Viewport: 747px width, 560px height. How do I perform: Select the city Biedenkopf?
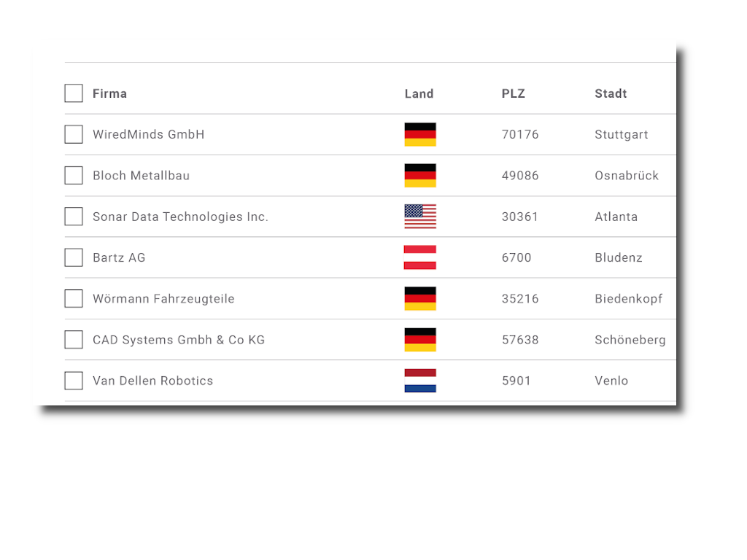coord(628,299)
